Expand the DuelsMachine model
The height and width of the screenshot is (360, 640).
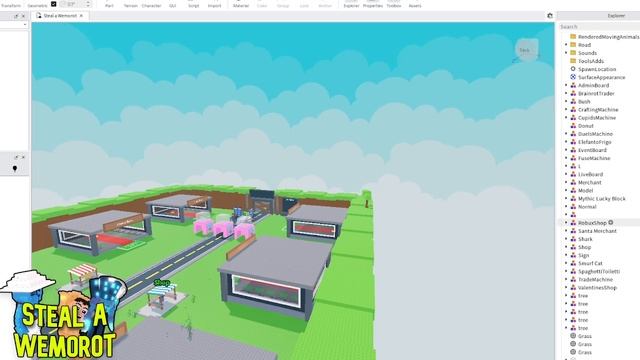click(566, 134)
